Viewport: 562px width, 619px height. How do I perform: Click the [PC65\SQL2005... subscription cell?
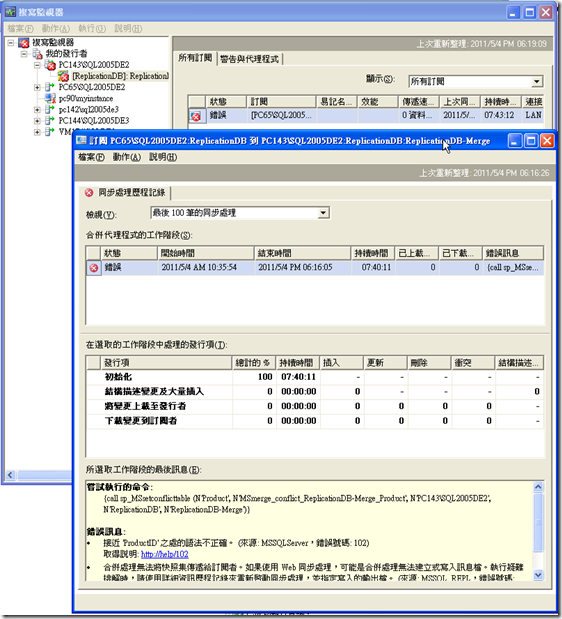[x=281, y=115]
